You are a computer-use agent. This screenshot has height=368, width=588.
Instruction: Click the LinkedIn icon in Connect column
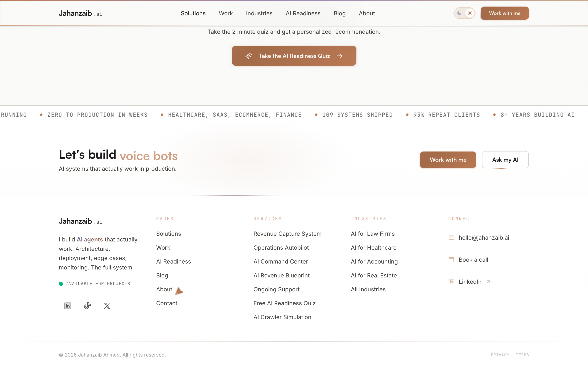[x=451, y=282]
